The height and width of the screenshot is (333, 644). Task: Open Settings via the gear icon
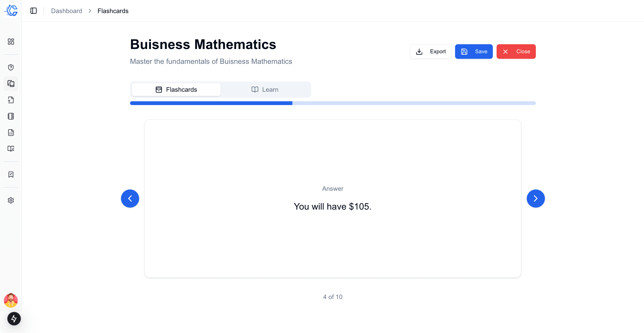click(11, 200)
